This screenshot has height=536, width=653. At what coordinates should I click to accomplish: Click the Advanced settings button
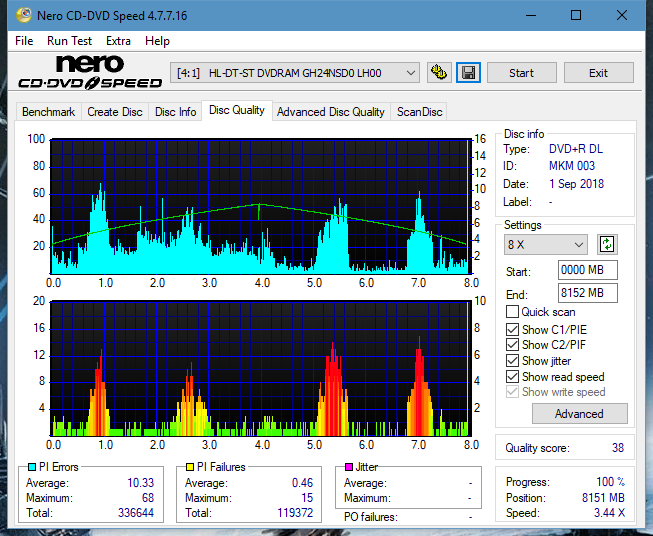pos(579,414)
